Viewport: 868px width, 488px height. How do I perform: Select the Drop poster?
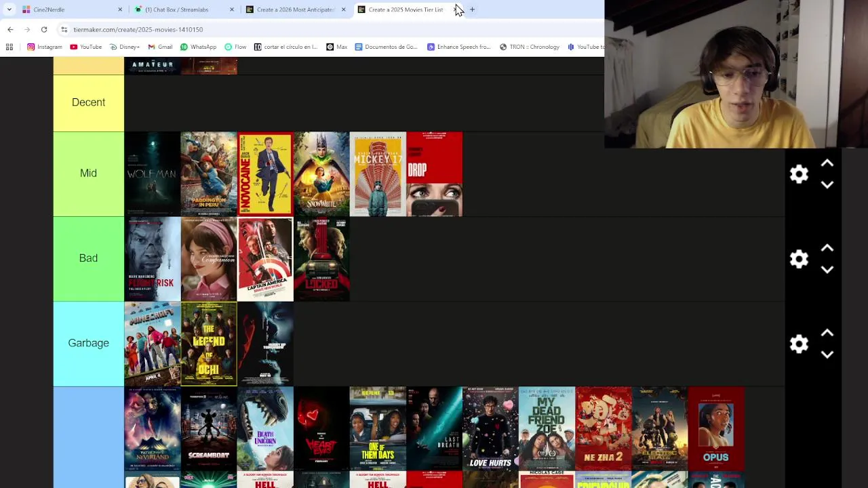pyautogui.click(x=434, y=174)
